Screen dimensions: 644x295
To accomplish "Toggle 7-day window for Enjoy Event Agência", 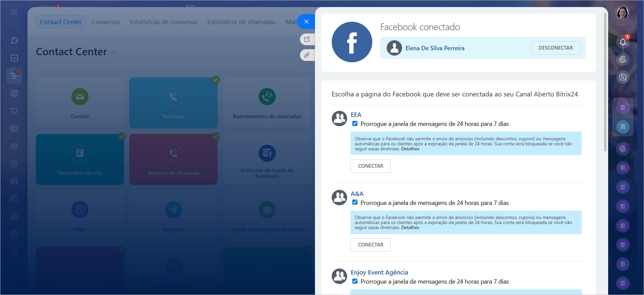I will click(355, 281).
